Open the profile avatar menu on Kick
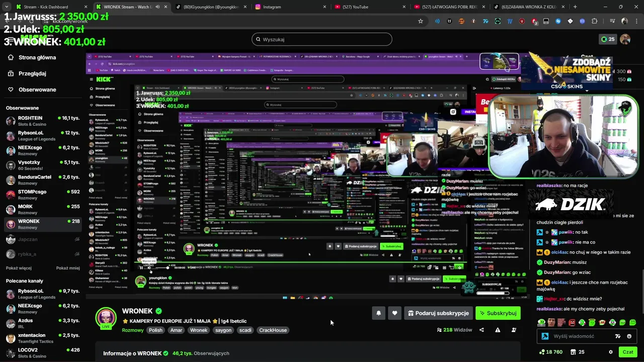The width and height of the screenshot is (644, 362). click(x=625, y=39)
